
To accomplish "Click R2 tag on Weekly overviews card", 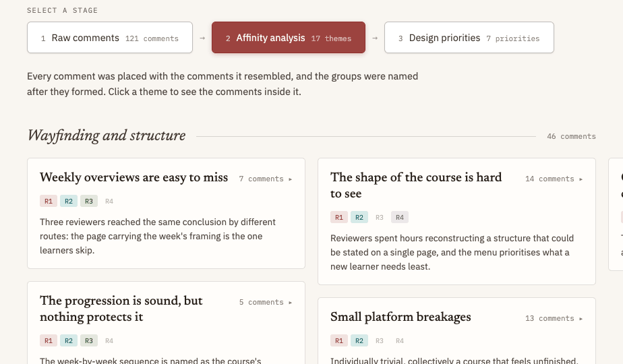I will pos(69,201).
